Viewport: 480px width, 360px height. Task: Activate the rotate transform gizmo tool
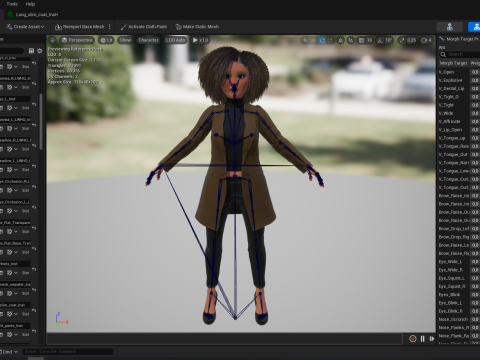coord(322,40)
